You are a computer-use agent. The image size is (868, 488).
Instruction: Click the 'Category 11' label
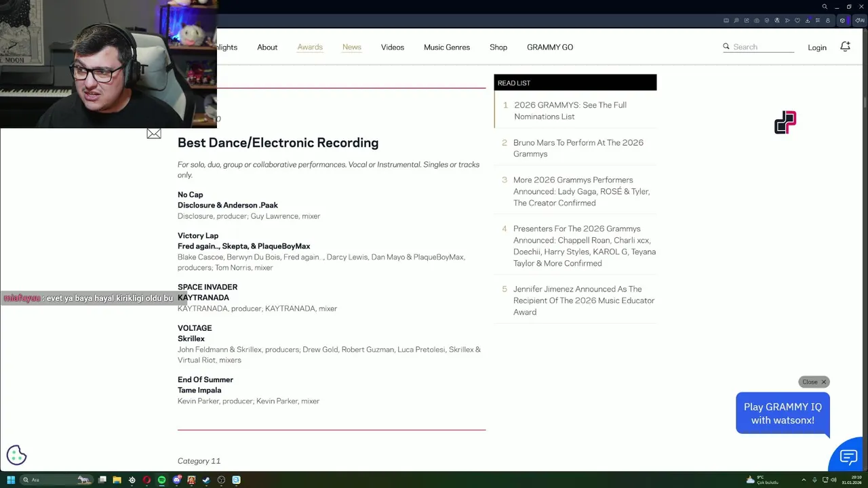tap(199, 461)
